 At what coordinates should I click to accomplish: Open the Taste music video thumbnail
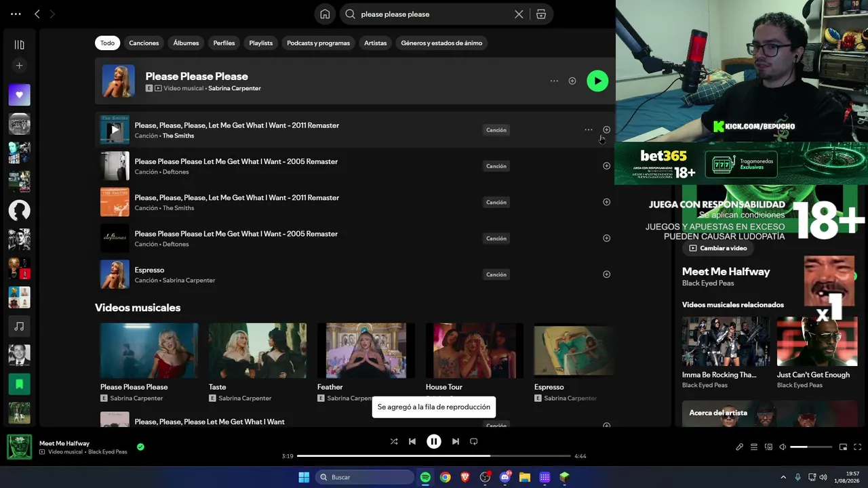[x=258, y=350]
